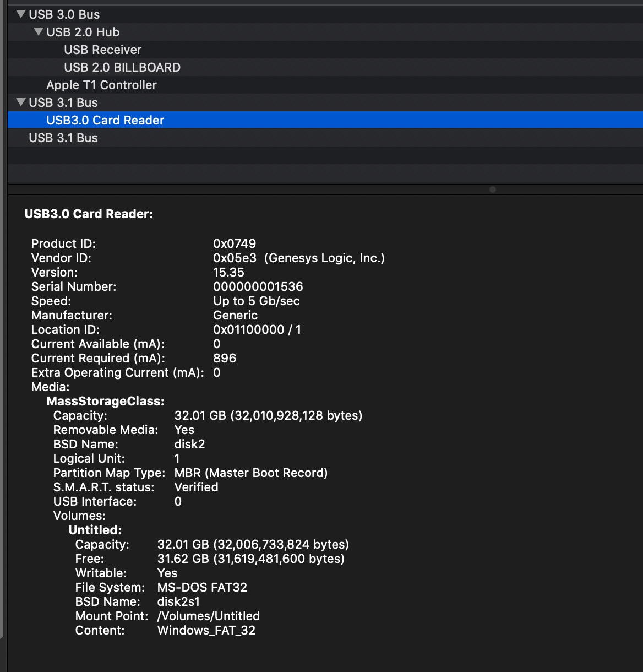Viewport: 643px width, 672px height.
Task: Select Apple T1 Controller in the tree
Action: click(x=101, y=85)
